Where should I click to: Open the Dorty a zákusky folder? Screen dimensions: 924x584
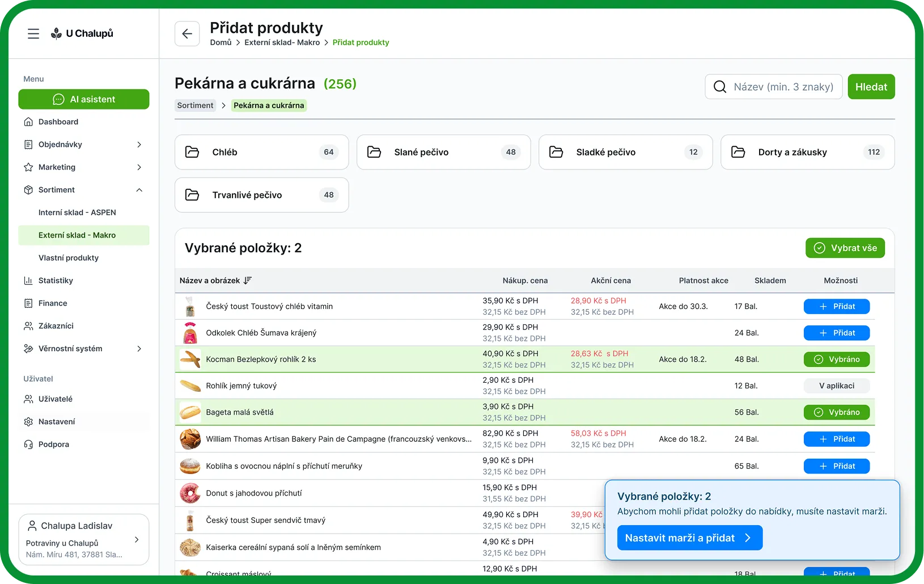click(807, 152)
